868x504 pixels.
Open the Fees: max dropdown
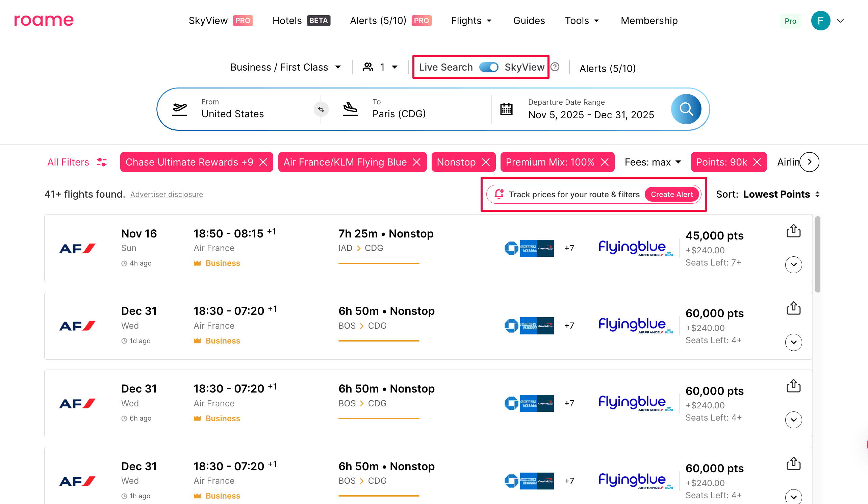653,162
